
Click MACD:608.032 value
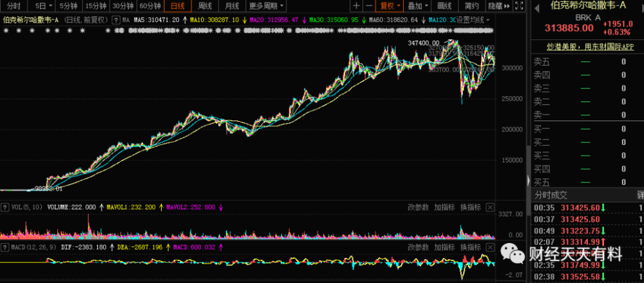[194, 247]
